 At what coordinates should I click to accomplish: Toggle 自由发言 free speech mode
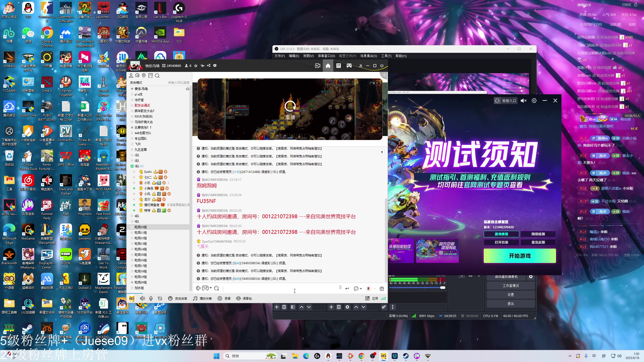pos(177,298)
